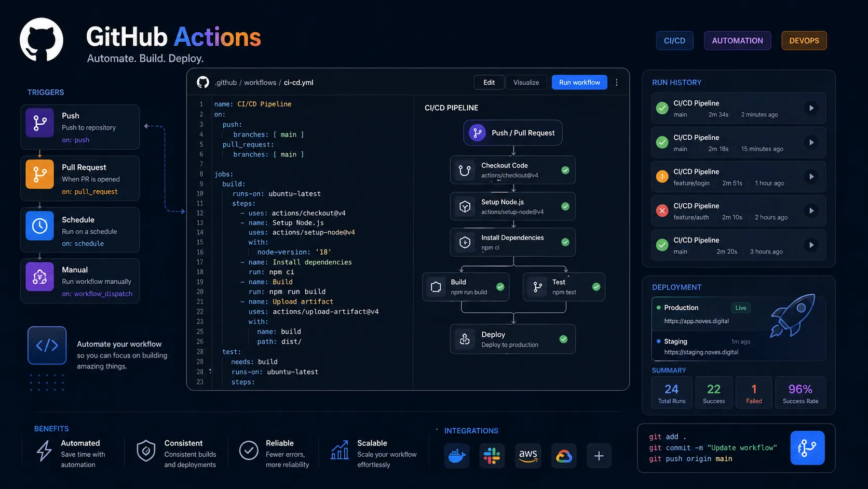Click the GitHub octocat logo in the header
The width and height of the screenshot is (868, 489).
[42, 40]
